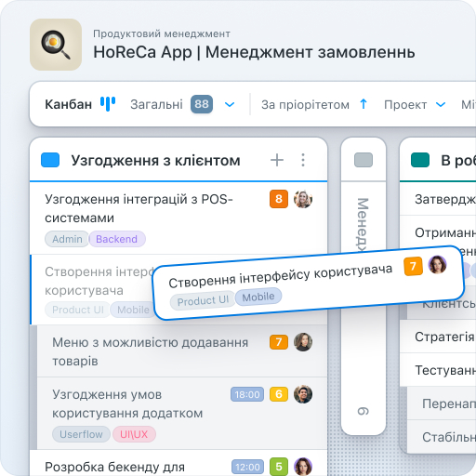Toggle sort direction arrow next to За пріорітетом
Viewport: 476px width, 476px height.
(364, 104)
